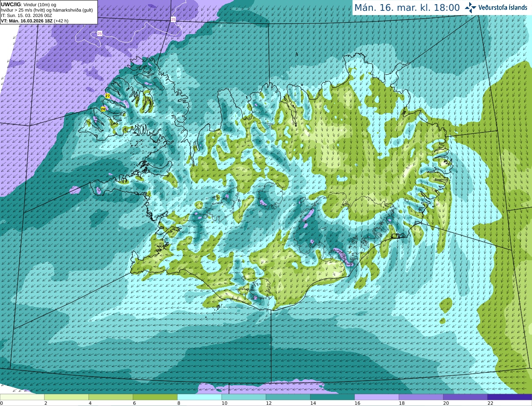
Task: Select the above 22 m/s indigo legend swatch
Action: [x=510, y=397]
